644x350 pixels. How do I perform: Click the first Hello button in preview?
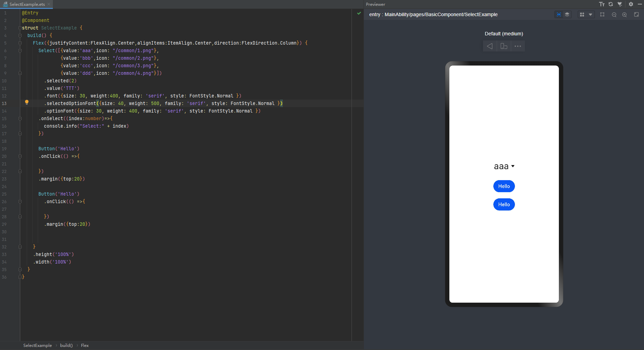pos(504,186)
